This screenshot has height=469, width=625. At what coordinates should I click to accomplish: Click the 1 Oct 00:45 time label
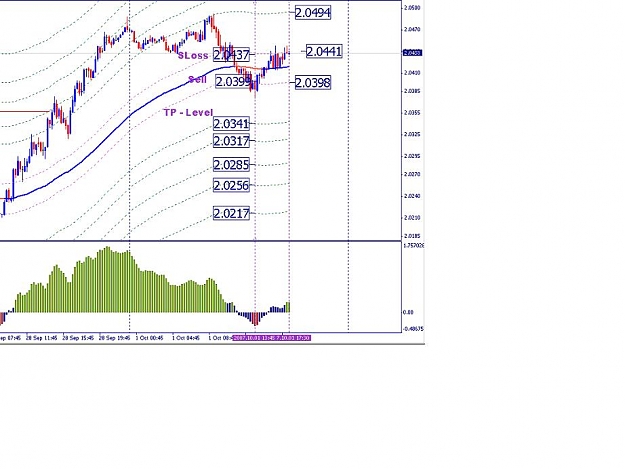(x=149, y=338)
